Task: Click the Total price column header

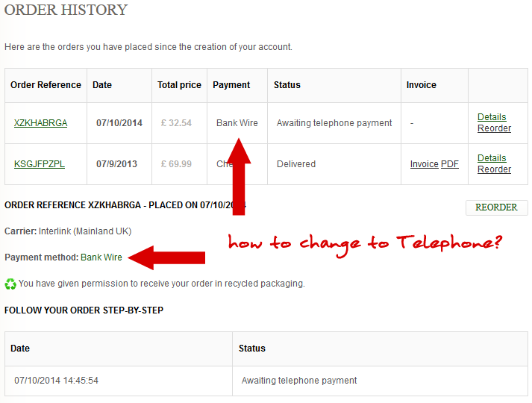Action: (x=179, y=85)
